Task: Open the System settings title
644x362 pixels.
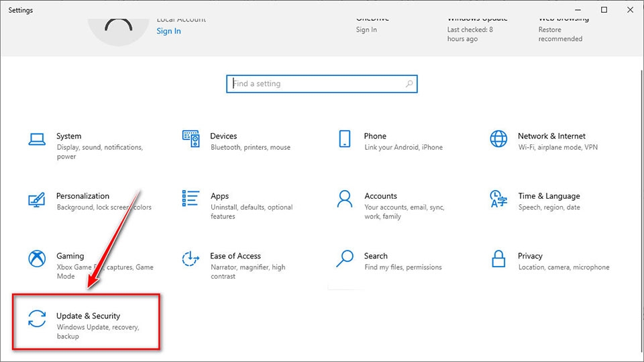Action: click(68, 136)
